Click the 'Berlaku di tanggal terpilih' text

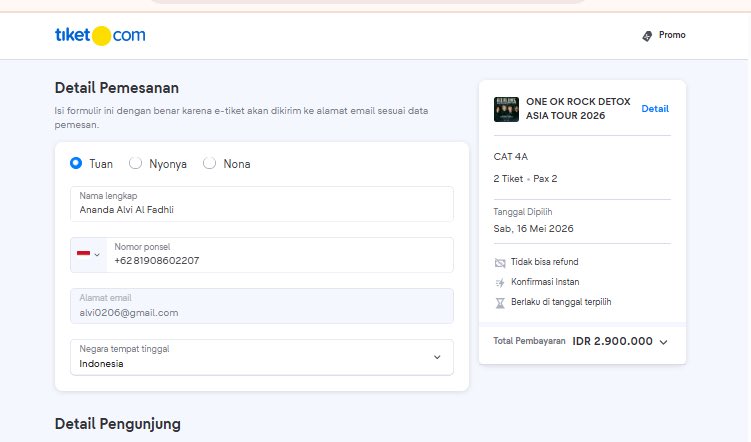pos(561,302)
